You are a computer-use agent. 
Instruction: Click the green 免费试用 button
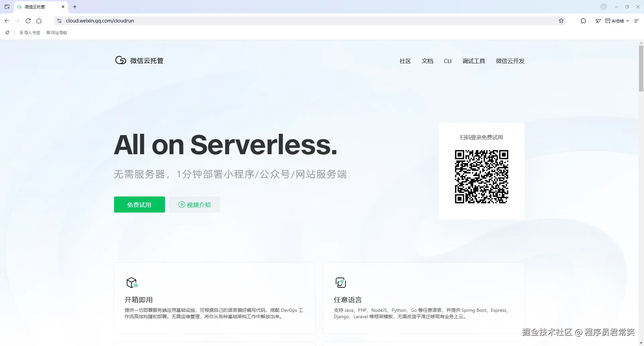click(140, 205)
